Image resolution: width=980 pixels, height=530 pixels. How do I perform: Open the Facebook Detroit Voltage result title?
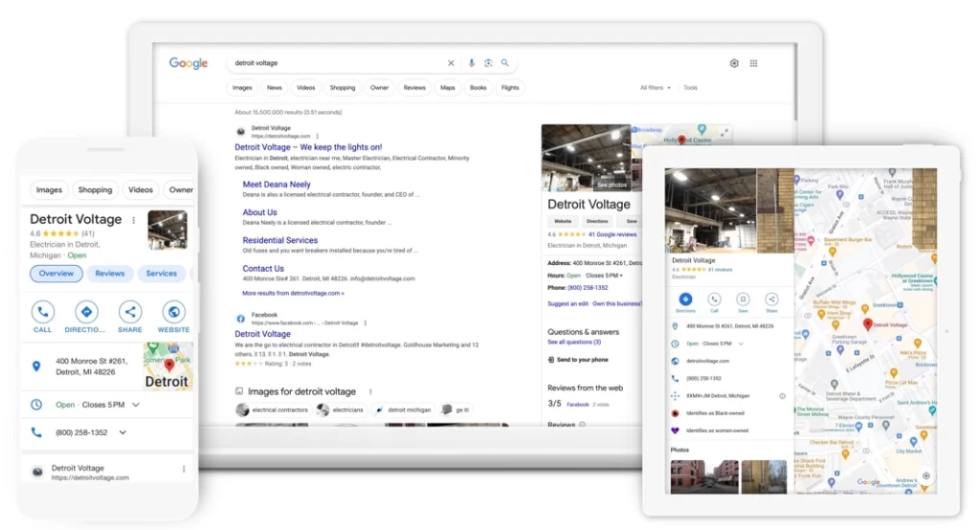262,335
